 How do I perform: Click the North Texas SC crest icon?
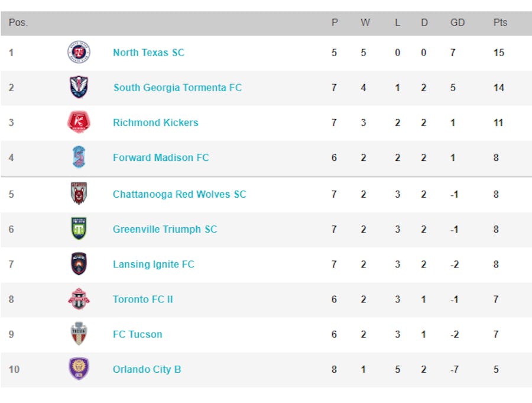click(79, 53)
